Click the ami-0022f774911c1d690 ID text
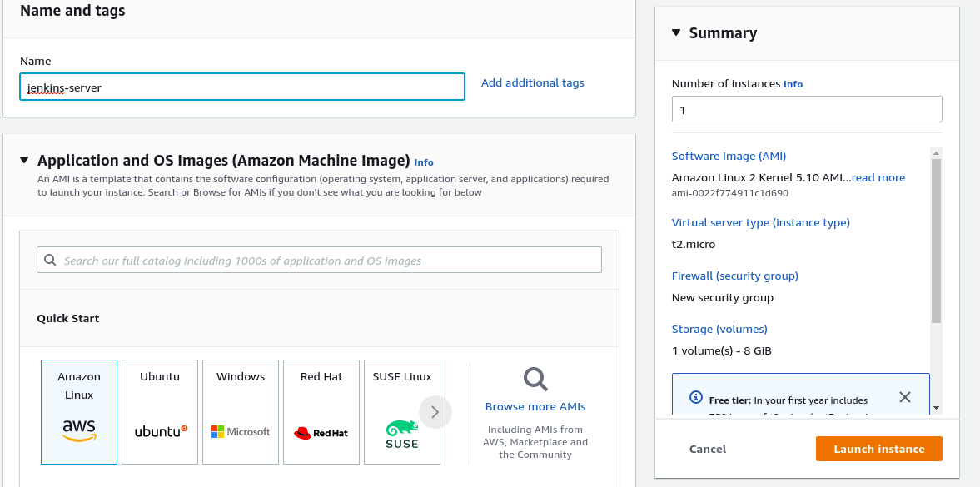The width and height of the screenshot is (980, 487). tap(730, 193)
